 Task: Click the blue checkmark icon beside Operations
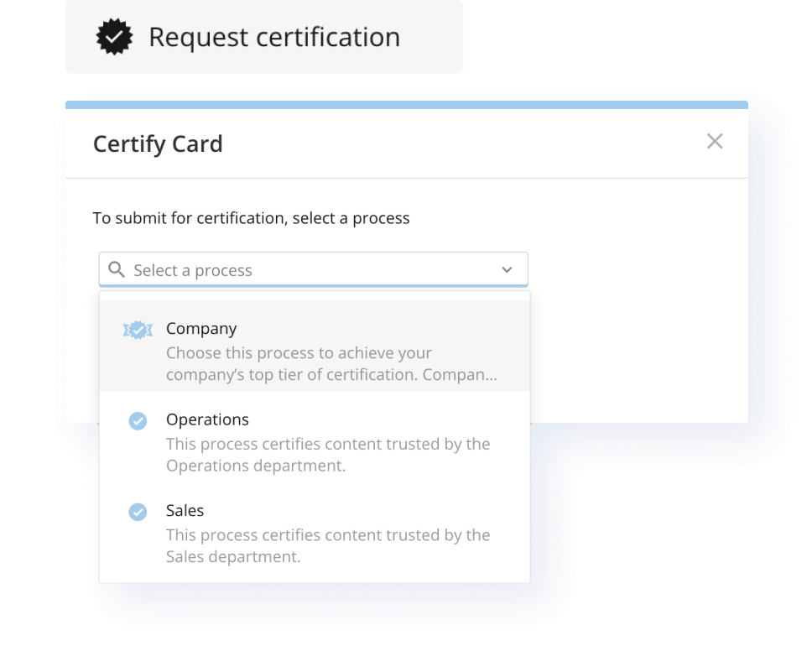138,420
